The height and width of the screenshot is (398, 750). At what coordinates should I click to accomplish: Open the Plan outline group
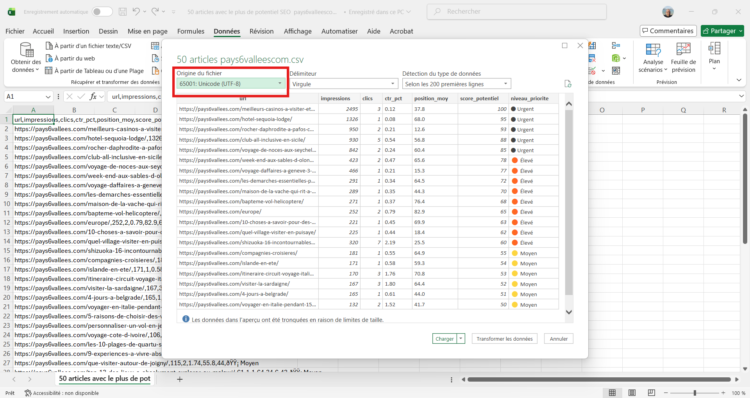[x=714, y=56]
